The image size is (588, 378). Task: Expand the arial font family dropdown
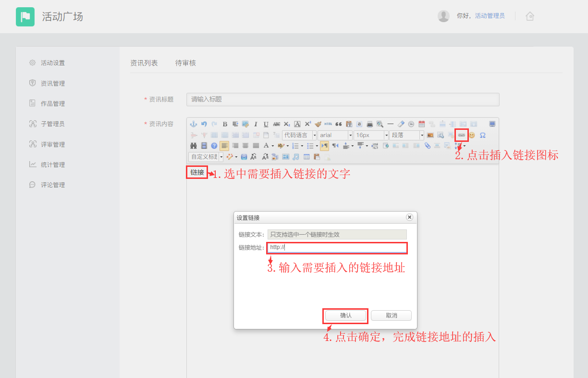335,135
